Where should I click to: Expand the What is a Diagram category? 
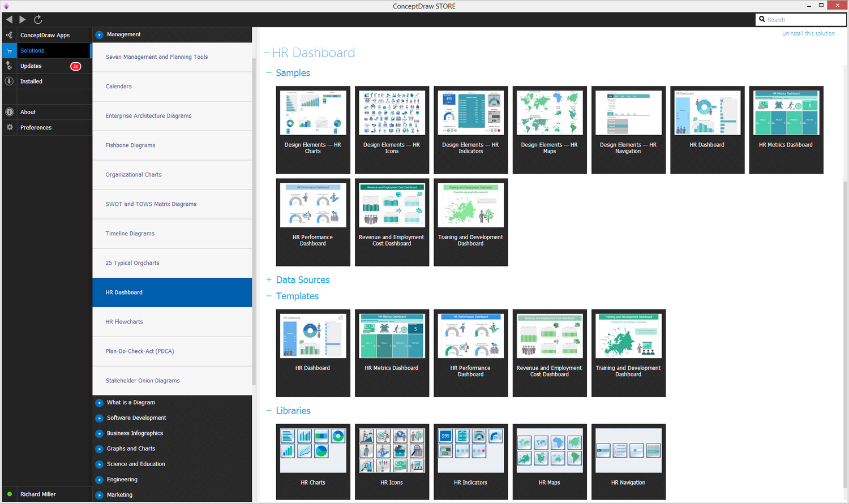(99, 403)
